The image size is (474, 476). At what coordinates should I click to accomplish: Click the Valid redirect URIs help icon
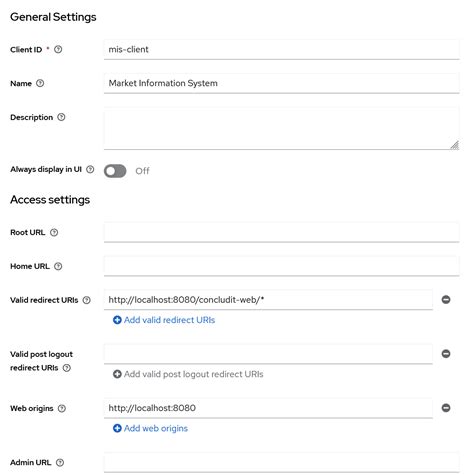87,300
